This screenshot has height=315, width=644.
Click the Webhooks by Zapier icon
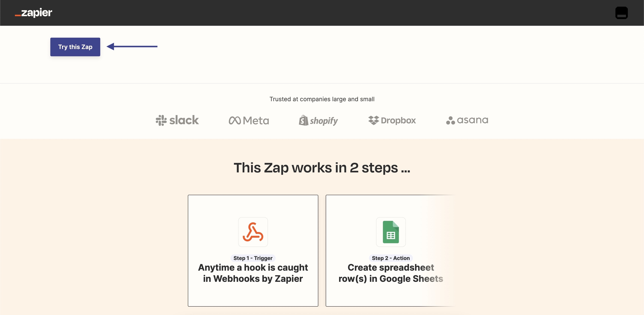pyautogui.click(x=253, y=232)
